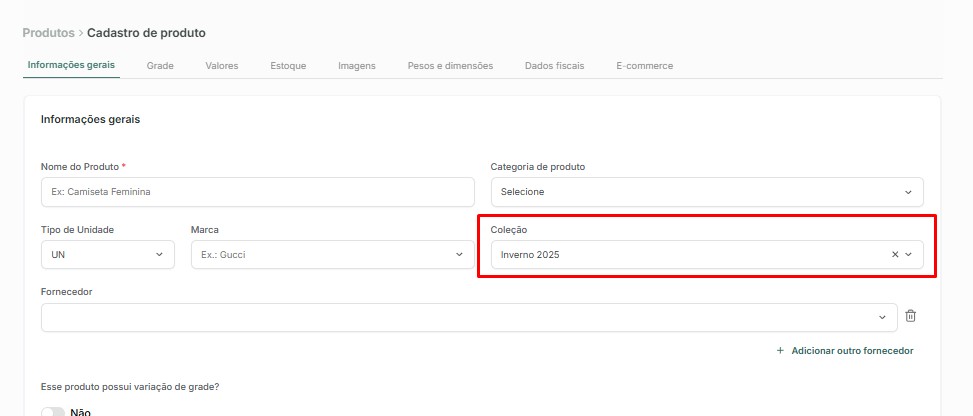Toggle the grade variation switch
Image resolution: width=973 pixels, height=416 pixels.
coord(53,412)
